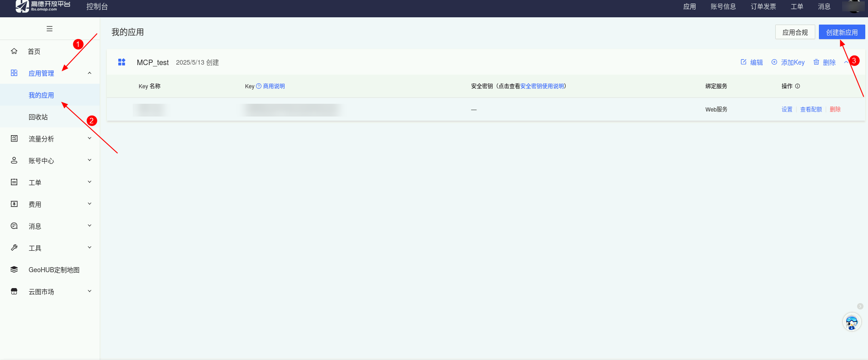Open 消息 in the top navigation
868x360 pixels.
click(x=824, y=6)
